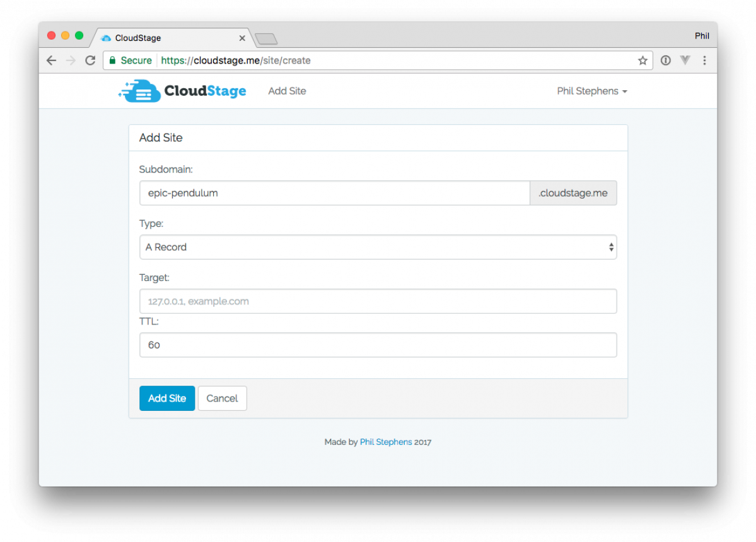Expand the Phil Stephens user dropdown

click(592, 91)
